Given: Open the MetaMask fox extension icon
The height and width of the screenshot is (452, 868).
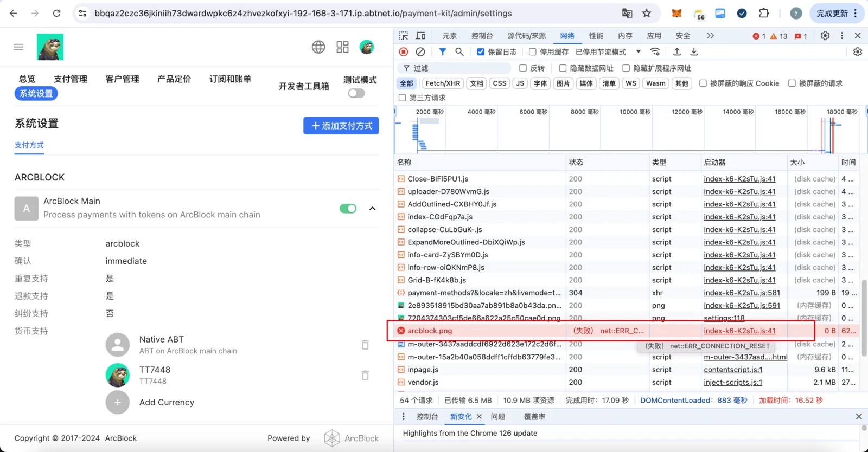Looking at the screenshot, I should 676,13.
